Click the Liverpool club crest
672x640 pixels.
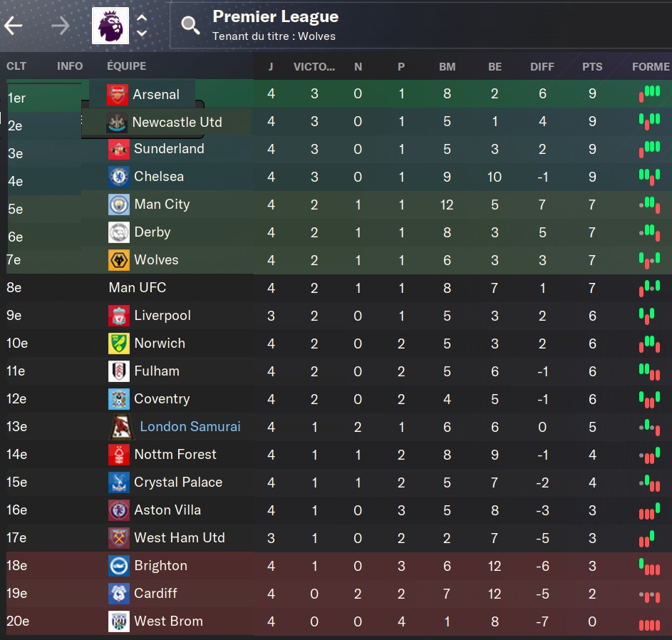point(119,316)
